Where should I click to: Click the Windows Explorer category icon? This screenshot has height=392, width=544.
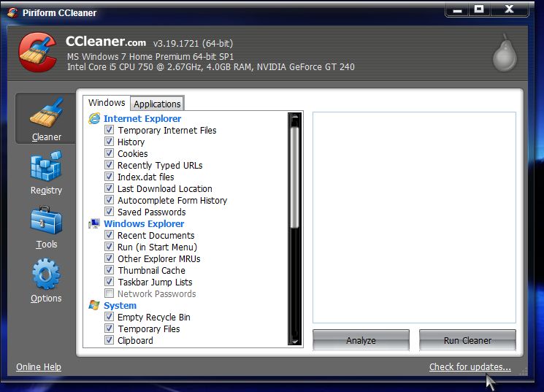click(x=94, y=224)
